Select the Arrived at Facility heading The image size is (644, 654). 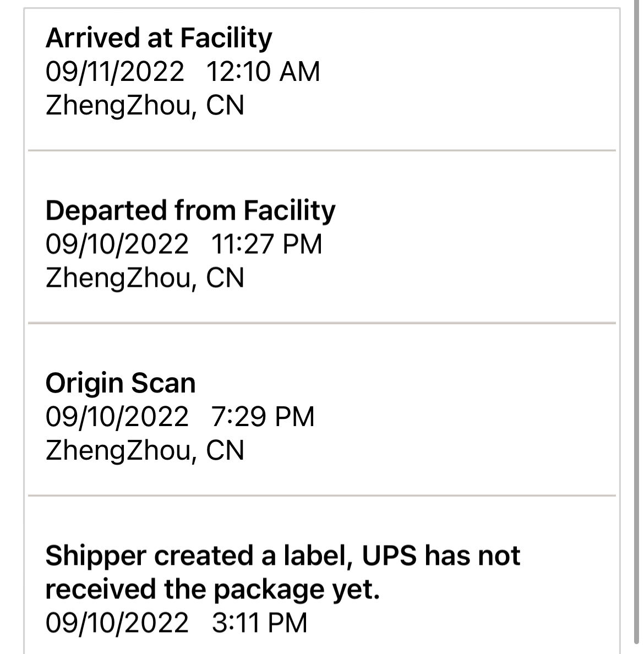(x=159, y=39)
